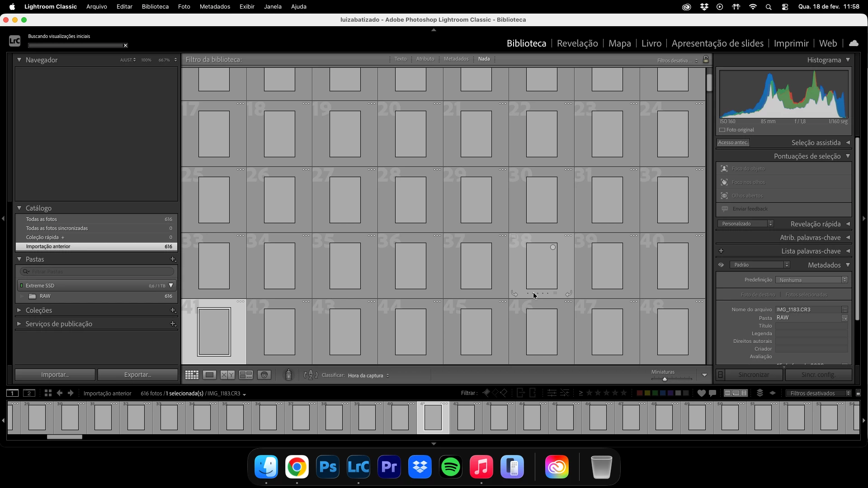The height and width of the screenshot is (488, 868).
Task: Open Classificar Hora da captura dropdown
Action: pyautogui.click(x=368, y=375)
